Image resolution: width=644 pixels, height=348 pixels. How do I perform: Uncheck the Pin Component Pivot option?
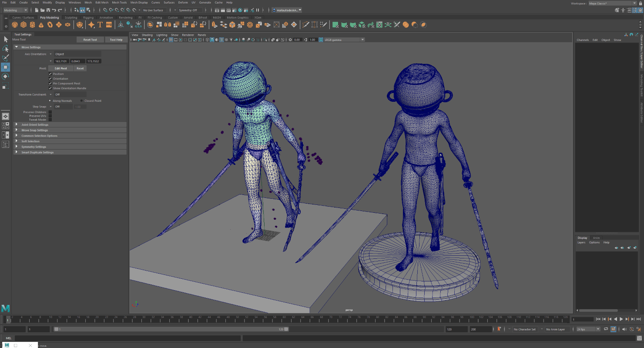tap(50, 83)
